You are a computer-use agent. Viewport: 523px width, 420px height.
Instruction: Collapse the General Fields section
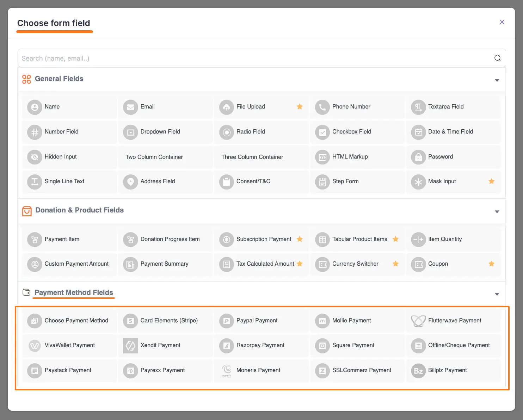tap(497, 80)
